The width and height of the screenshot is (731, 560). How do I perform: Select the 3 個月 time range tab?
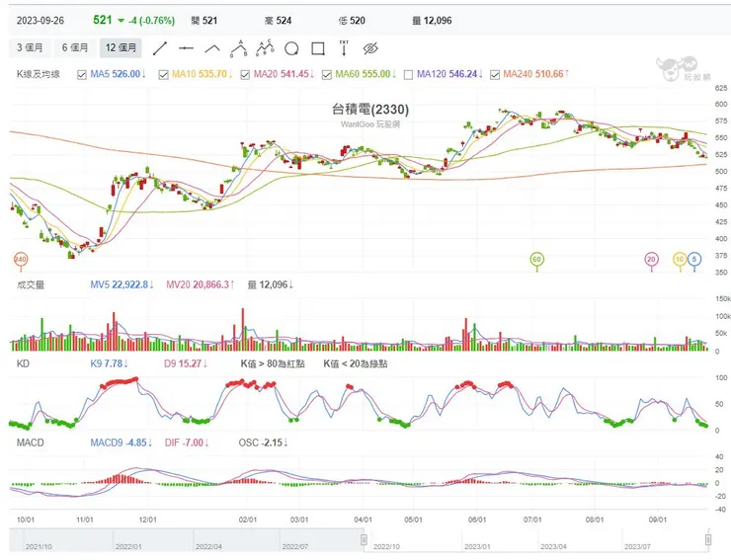click(x=30, y=47)
